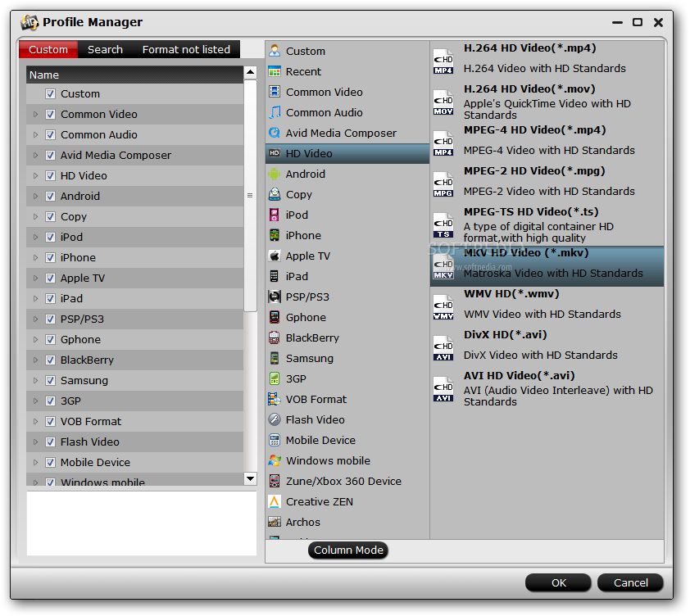Click the Android robot icon
This screenshot has height=616, width=690.
pos(275,174)
